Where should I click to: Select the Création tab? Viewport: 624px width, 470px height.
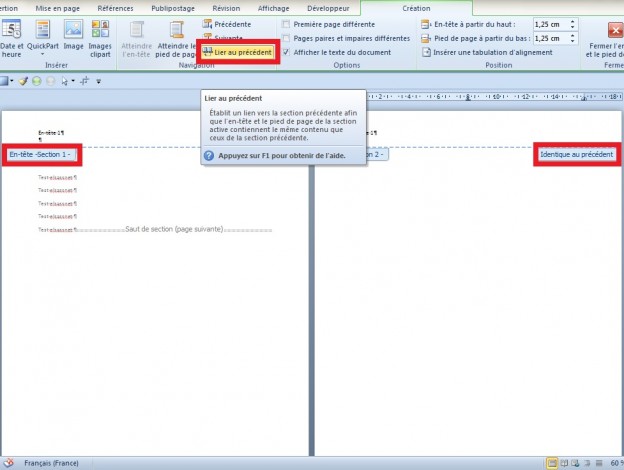[x=416, y=8]
